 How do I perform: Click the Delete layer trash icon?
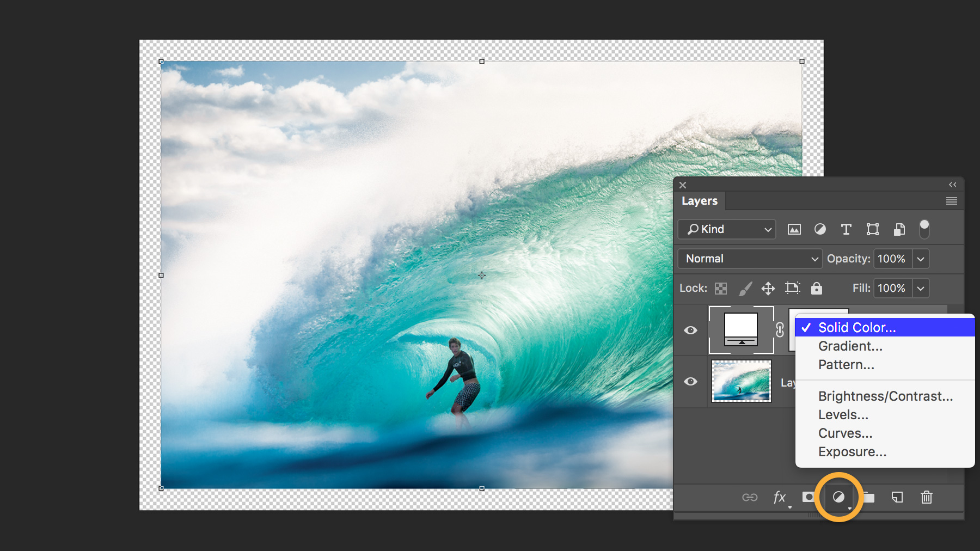pyautogui.click(x=926, y=497)
